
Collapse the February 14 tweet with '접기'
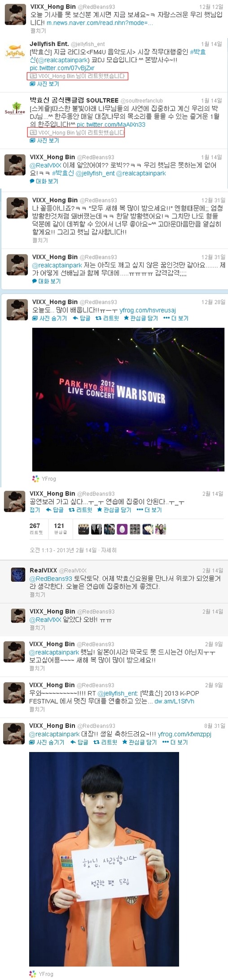35,510
